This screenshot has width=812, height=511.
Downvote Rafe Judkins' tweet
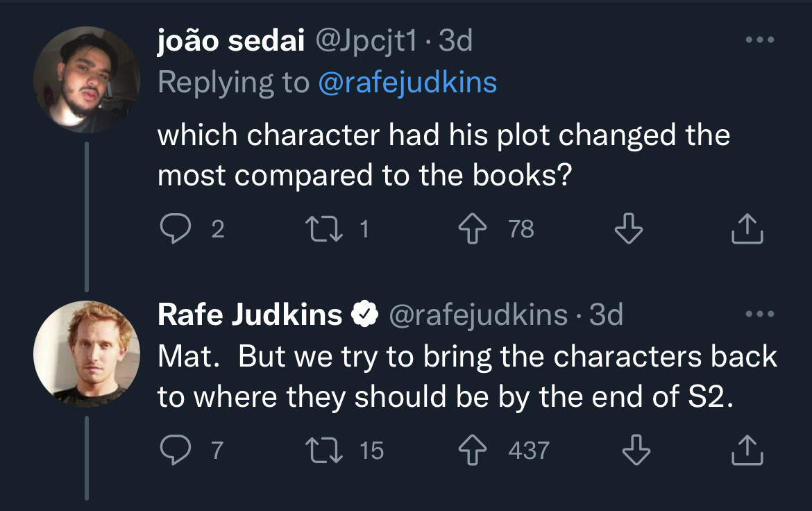(x=634, y=451)
